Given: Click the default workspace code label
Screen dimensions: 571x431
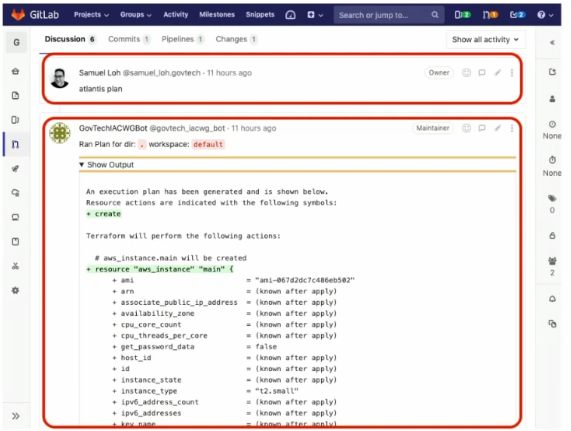Looking at the screenshot, I should 208,145.
